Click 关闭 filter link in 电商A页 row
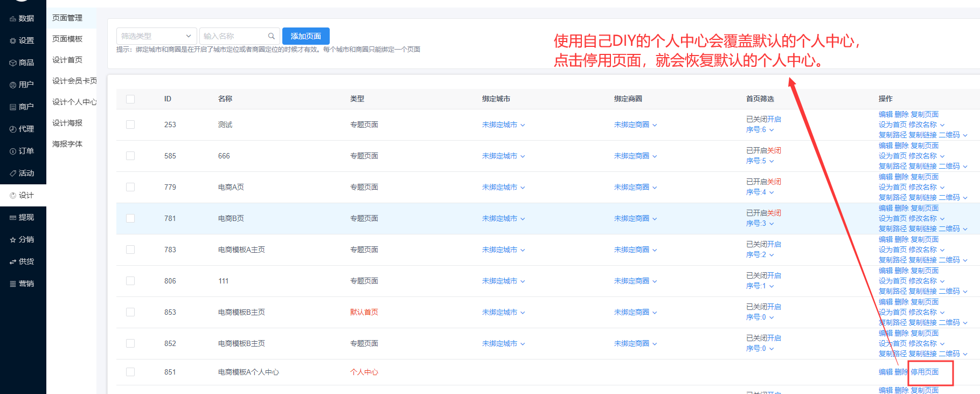The image size is (980, 394). point(774,182)
